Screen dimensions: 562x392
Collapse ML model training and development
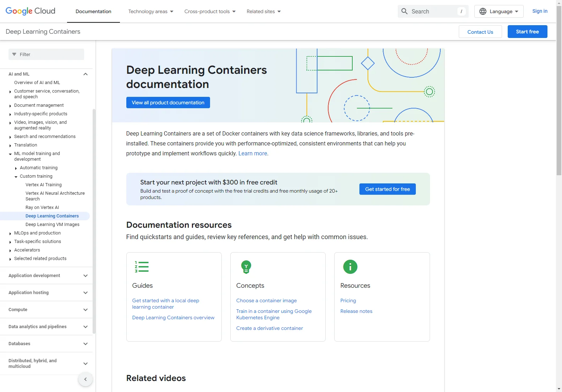[10, 154]
